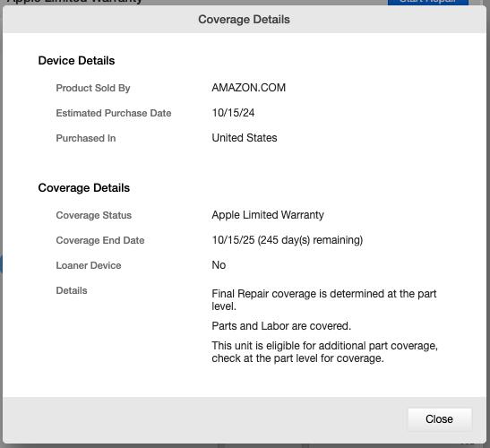The image size is (490, 448).
Task: Select the Loaner Device value No
Action: click(x=219, y=265)
